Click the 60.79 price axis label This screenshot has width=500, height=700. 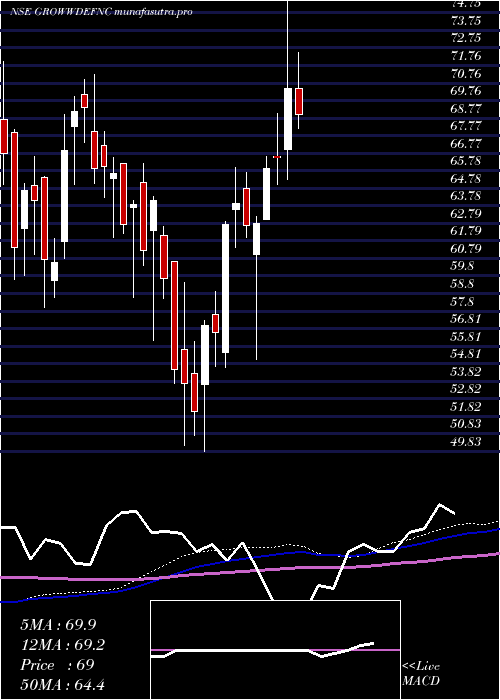(x=466, y=248)
